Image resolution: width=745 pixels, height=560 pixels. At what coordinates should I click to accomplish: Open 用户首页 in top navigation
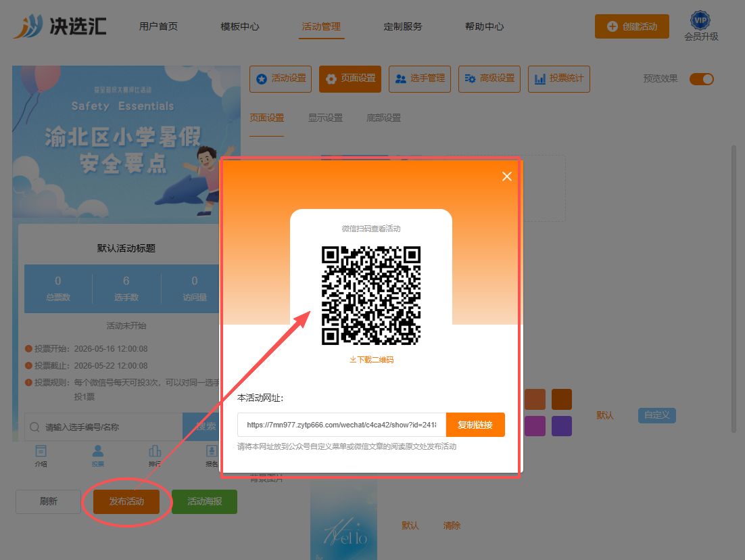click(158, 26)
